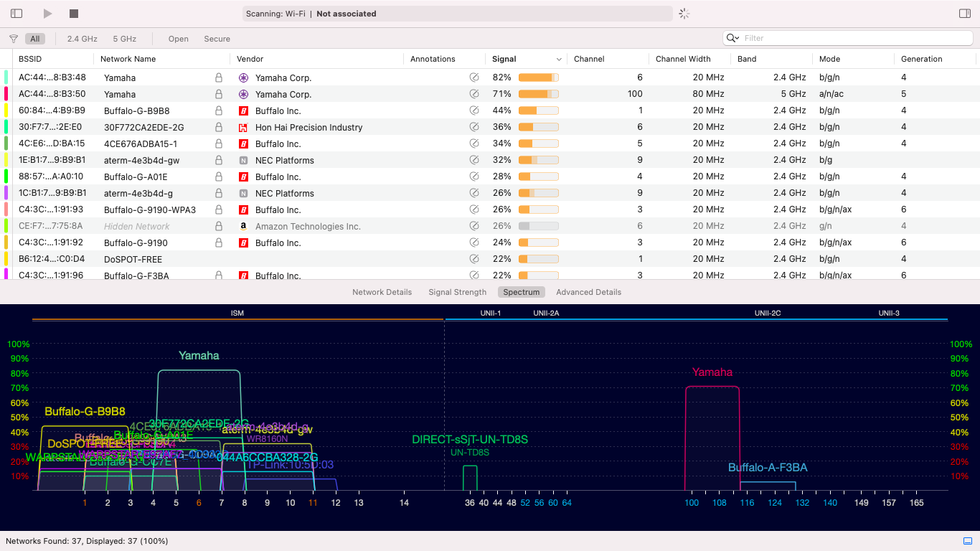The width and height of the screenshot is (980, 551).
Task: Click annotation icon for 4CE676ADBA15-1
Action: (x=473, y=143)
